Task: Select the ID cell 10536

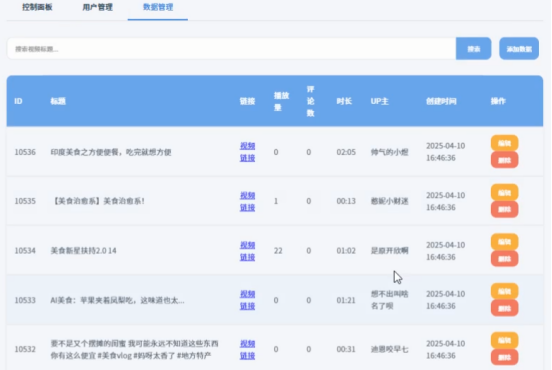Action: pos(25,152)
